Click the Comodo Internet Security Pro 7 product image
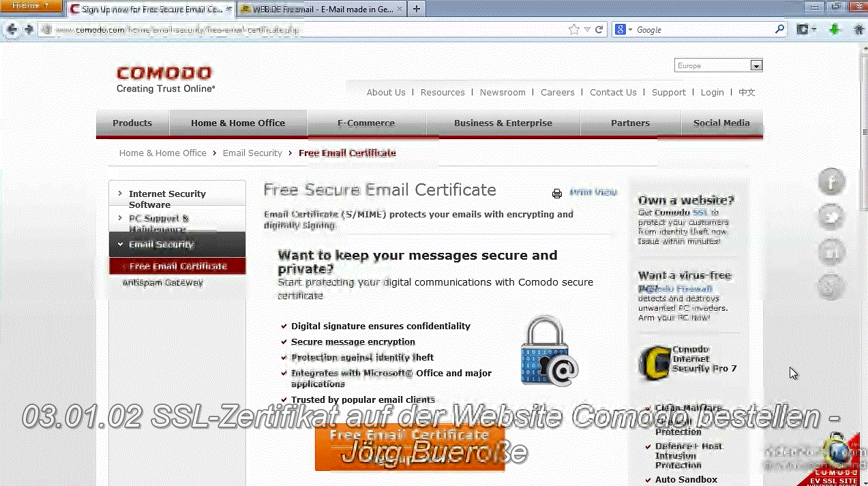The image size is (868, 486). [x=653, y=362]
